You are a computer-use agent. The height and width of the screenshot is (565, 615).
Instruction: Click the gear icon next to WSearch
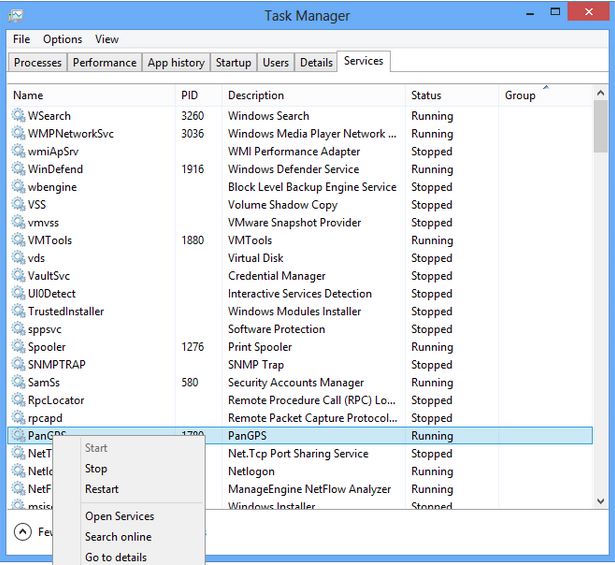(x=18, y=116)
